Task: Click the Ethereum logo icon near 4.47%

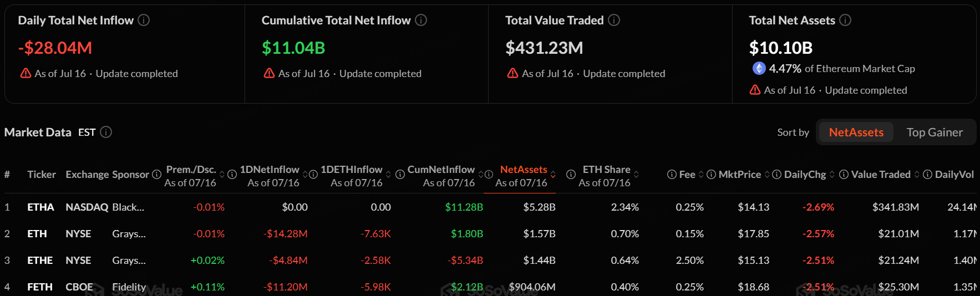Action: [759, 68]
